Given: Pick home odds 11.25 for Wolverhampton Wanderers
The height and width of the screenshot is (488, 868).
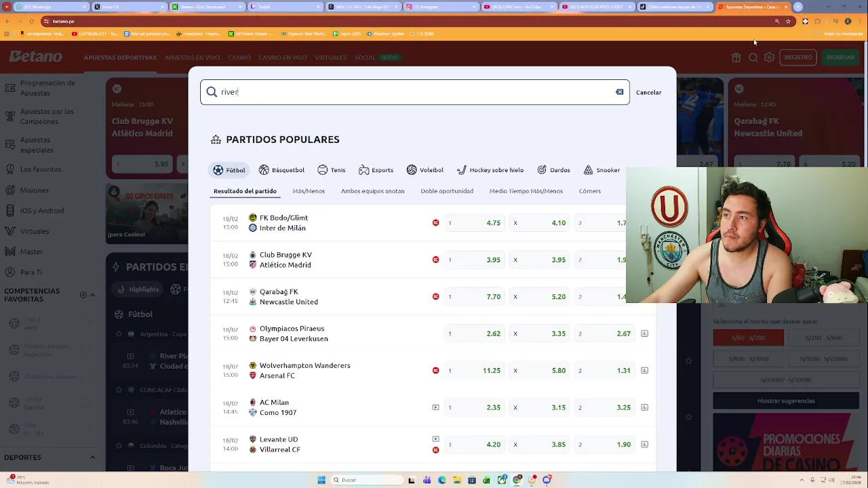Looking at the screenshot, I should 474,371.
